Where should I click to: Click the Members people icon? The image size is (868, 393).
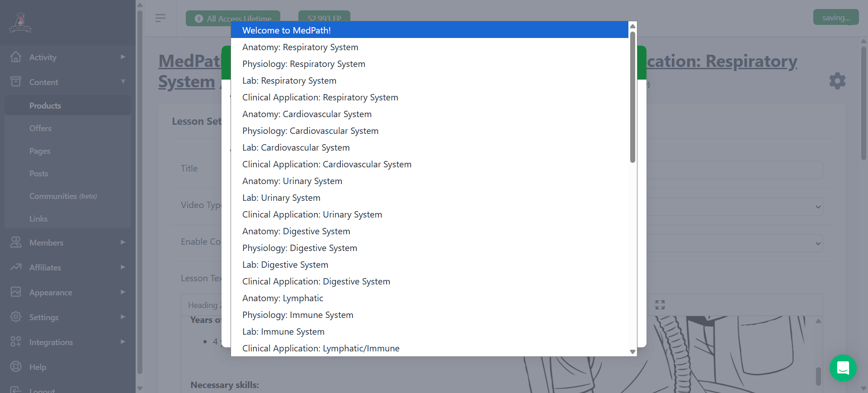(16, 242)
